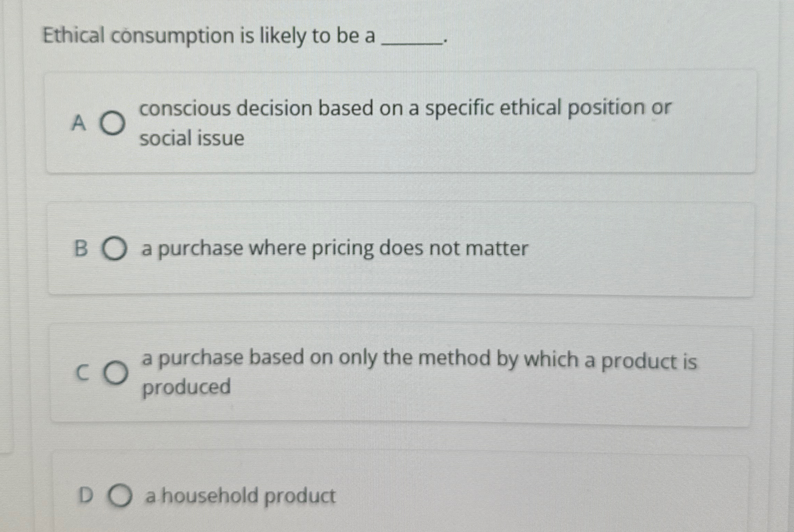
Task: Click empty right side of option D card
Action: [x=552, y=496]
